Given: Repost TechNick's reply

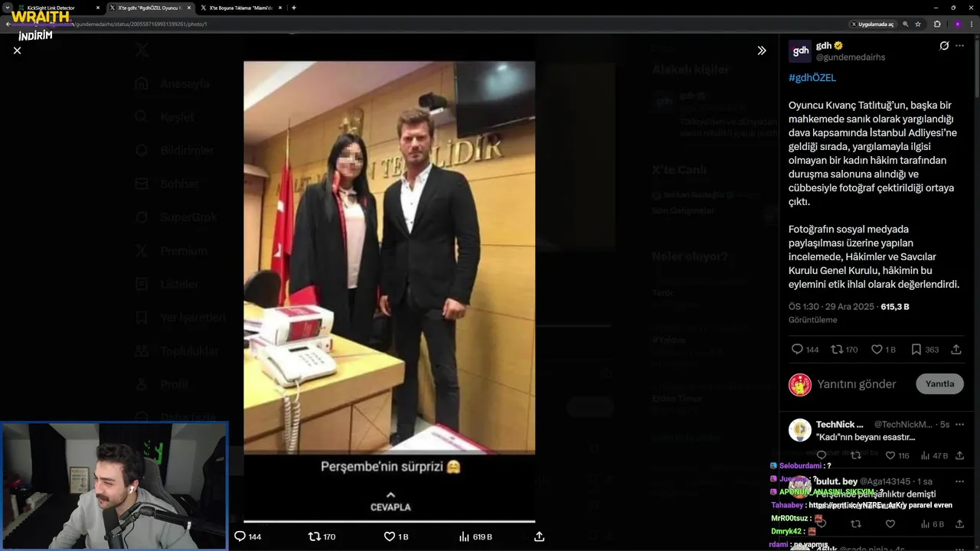Looking at the screenshot, I should [856, 455].
